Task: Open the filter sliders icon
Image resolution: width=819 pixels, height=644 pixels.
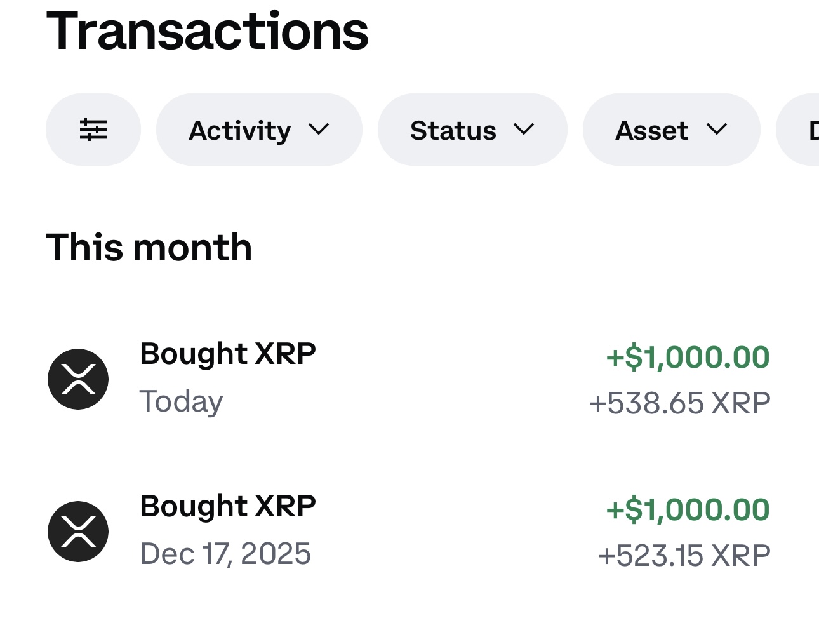Action: (93, 130)
